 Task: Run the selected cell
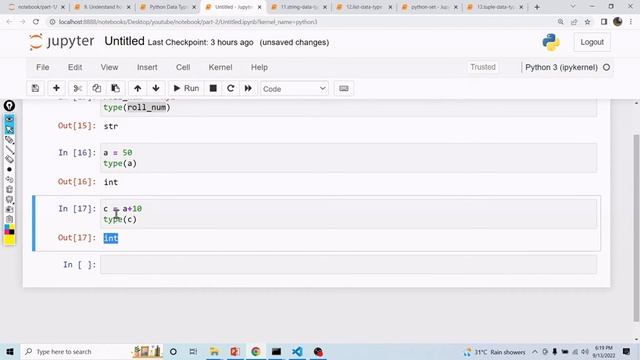(x=186, y=88)
